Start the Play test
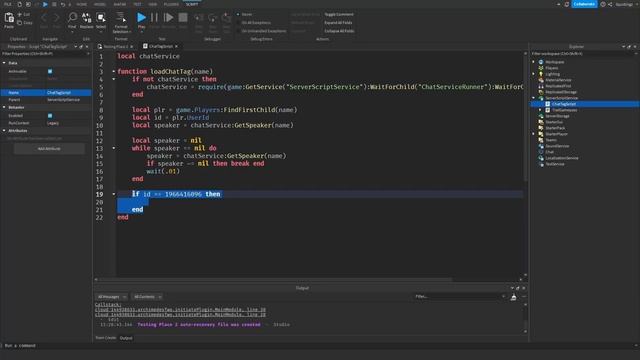This screenshot has height=360, width=640. (141, 18)
